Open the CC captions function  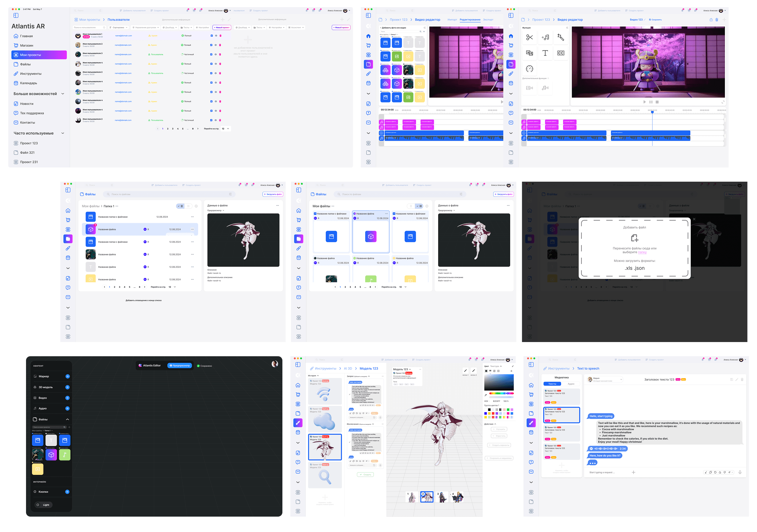pyautogui.click(x=560, y=53)
